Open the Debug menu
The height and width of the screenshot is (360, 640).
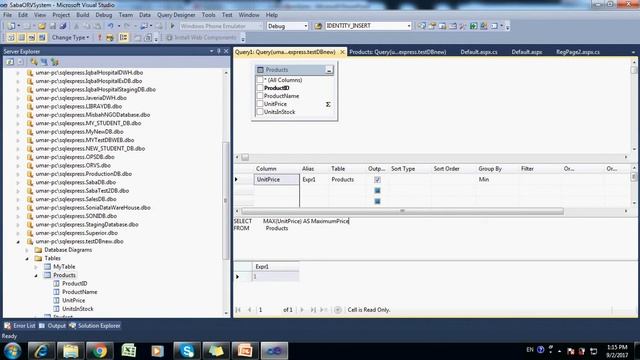104,15
